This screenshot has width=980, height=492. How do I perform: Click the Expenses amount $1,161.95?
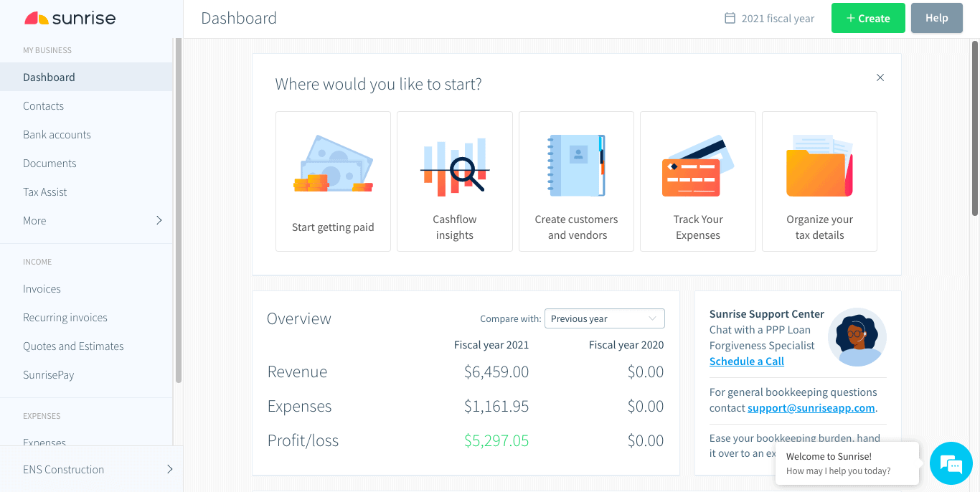tap(496, 406)
